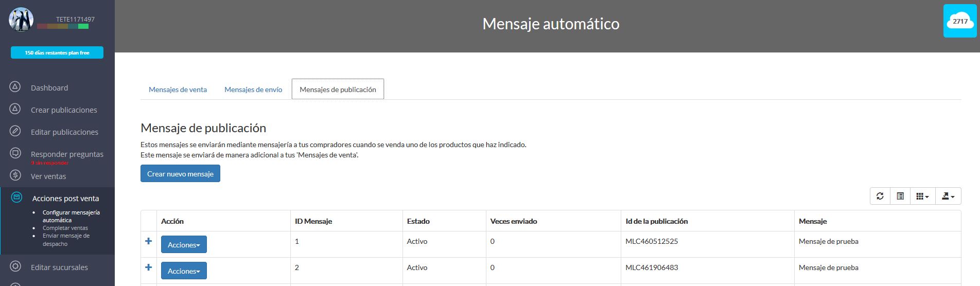Expand row details for message 2
The image size is (980, 286).
[149, 267]
